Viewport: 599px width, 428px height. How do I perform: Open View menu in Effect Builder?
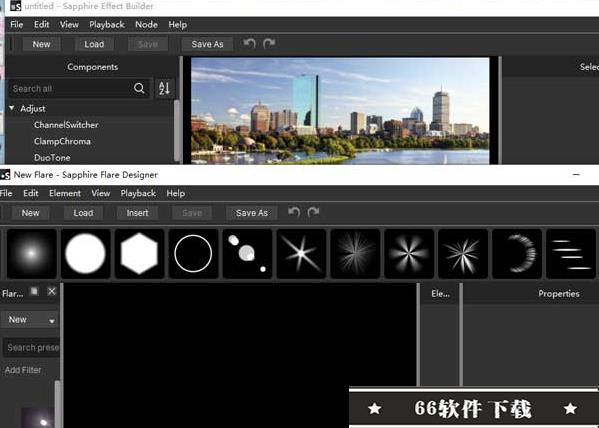tap(69, 25)
